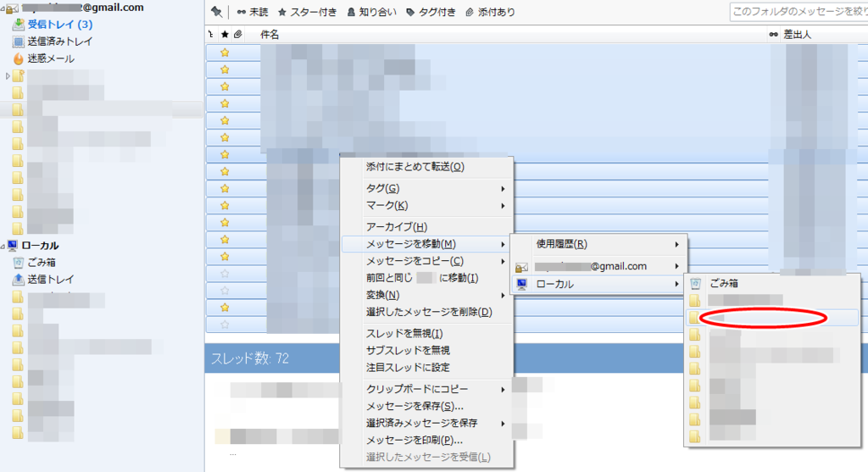Image resolution: width=868 pixels, height=472 pixels.
Task: Sort by the attachment paperclip column header
Action: (237, 34)
